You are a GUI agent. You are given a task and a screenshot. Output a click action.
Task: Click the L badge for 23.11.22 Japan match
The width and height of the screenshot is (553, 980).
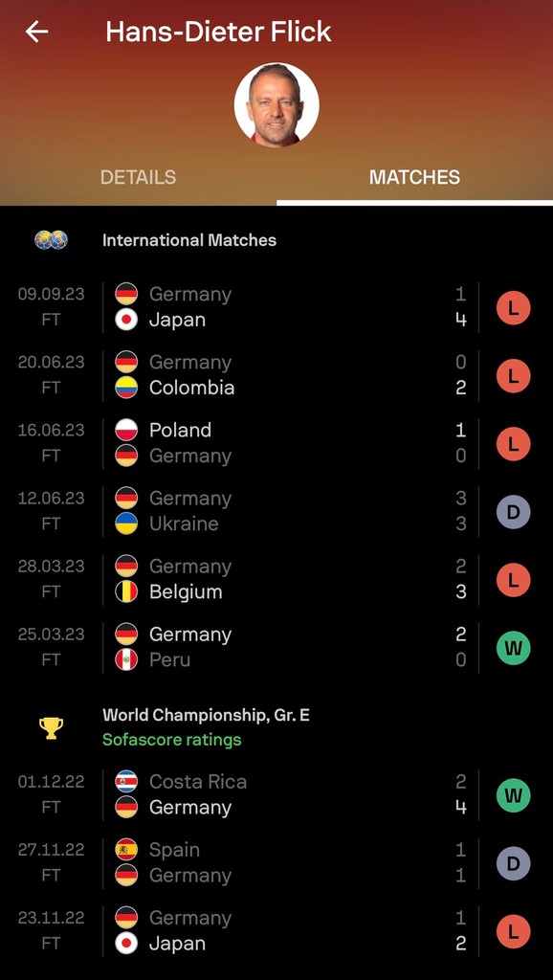tap(513, 931)
